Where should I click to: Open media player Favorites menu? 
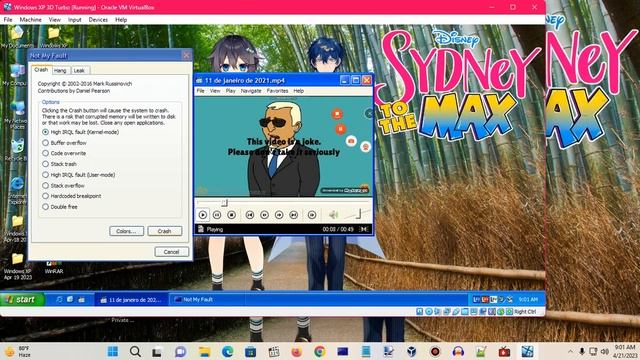pyautogui.click(x=278, y=91)
